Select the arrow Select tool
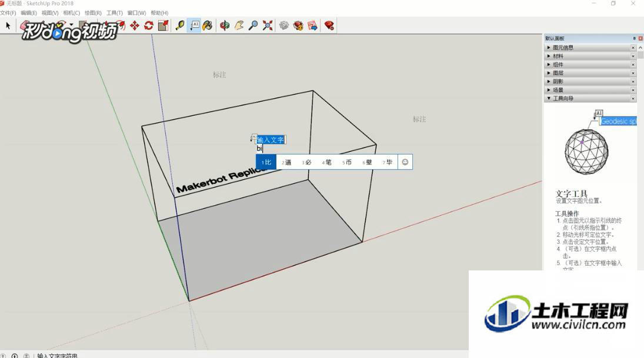644x358 pixels. pyautogui.click(x=8, y=25)
